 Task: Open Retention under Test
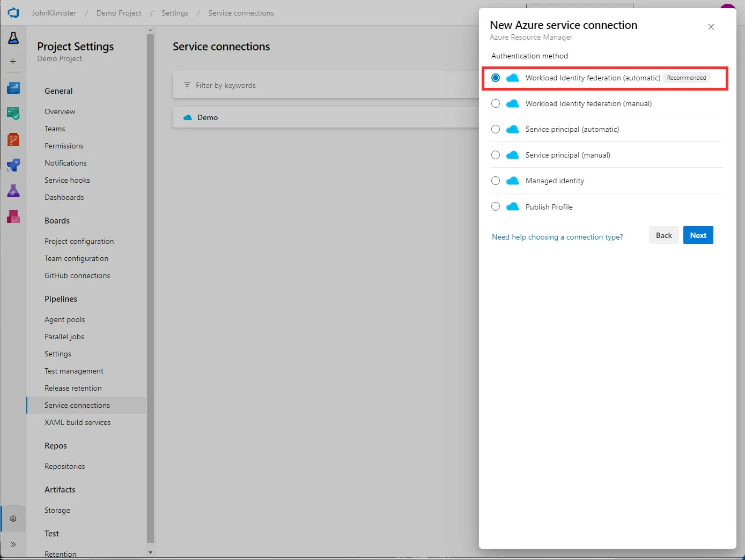tap(60, 554)
